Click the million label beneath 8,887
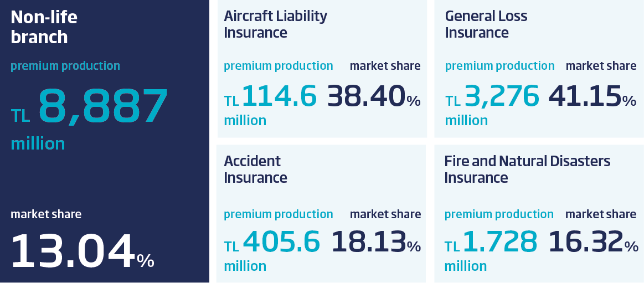The width and height of the screenshot is (644, 283). (x=38, y=144)
